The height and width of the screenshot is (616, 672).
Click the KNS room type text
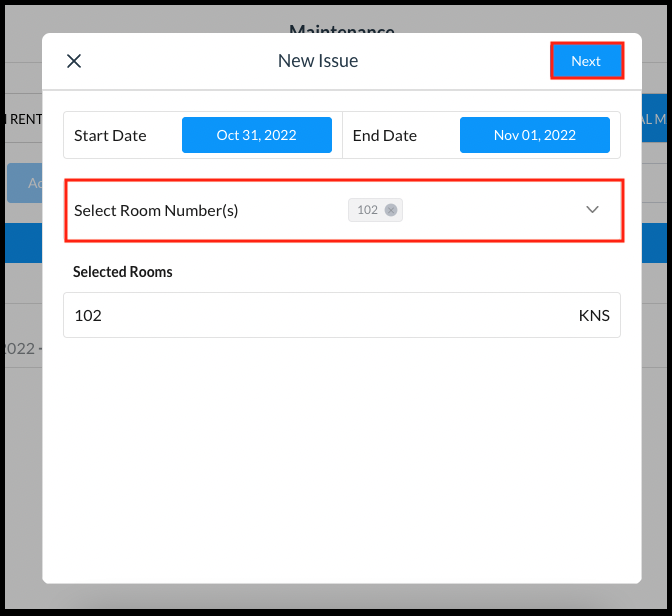pyautogui.click(x=593, y=315)
